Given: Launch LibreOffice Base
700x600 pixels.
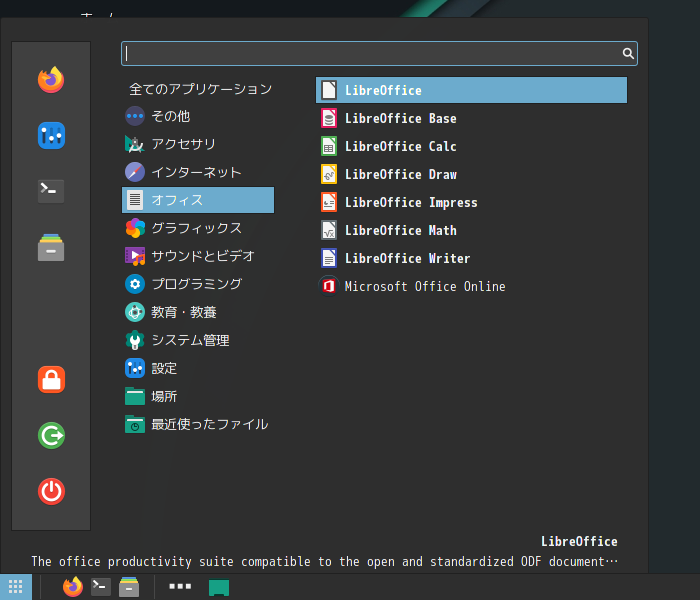Looking at the screenshot, I should pyautogui.click(x=471, y=118).
